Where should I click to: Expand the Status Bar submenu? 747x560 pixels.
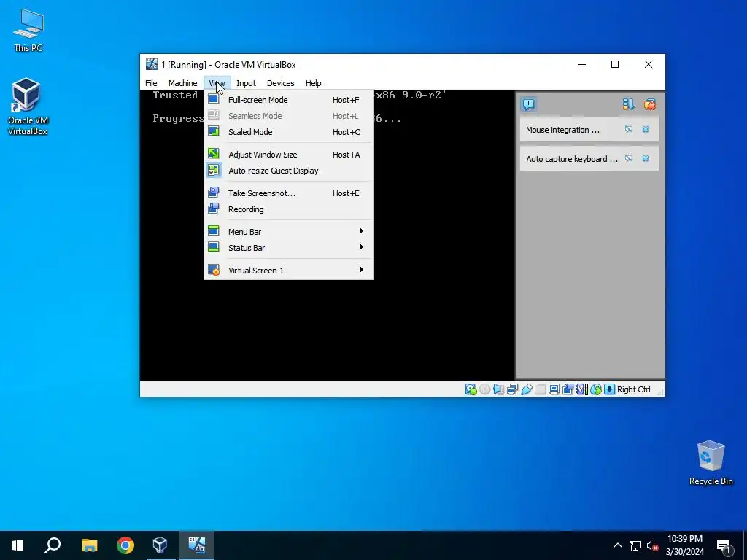pyautogui.click(x=288, y=248)
